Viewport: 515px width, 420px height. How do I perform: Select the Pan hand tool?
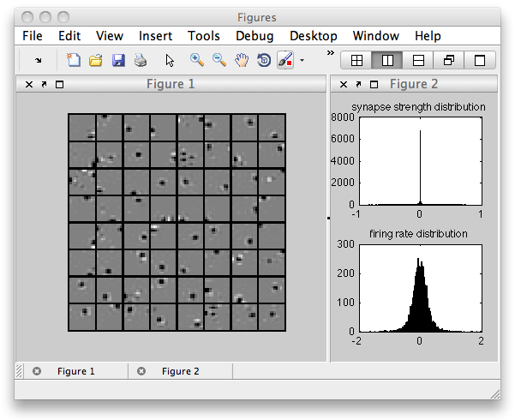point(242,61)
